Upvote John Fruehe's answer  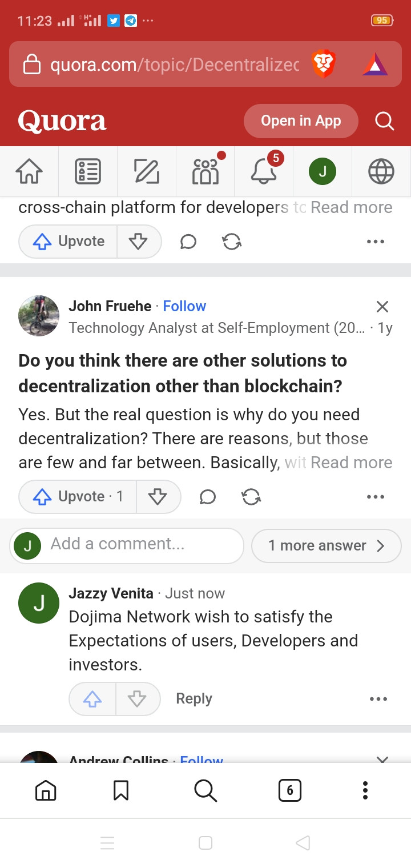point(78,496)
